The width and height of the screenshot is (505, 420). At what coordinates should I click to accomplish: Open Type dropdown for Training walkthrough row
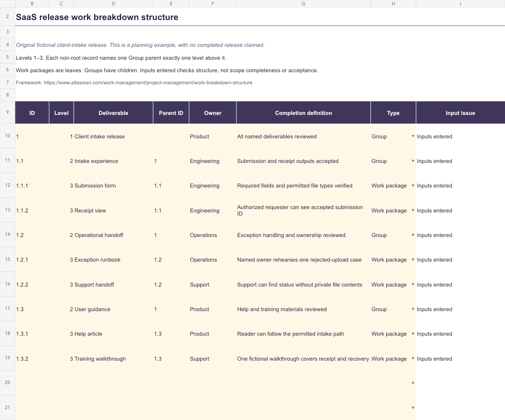click(413, 359)
